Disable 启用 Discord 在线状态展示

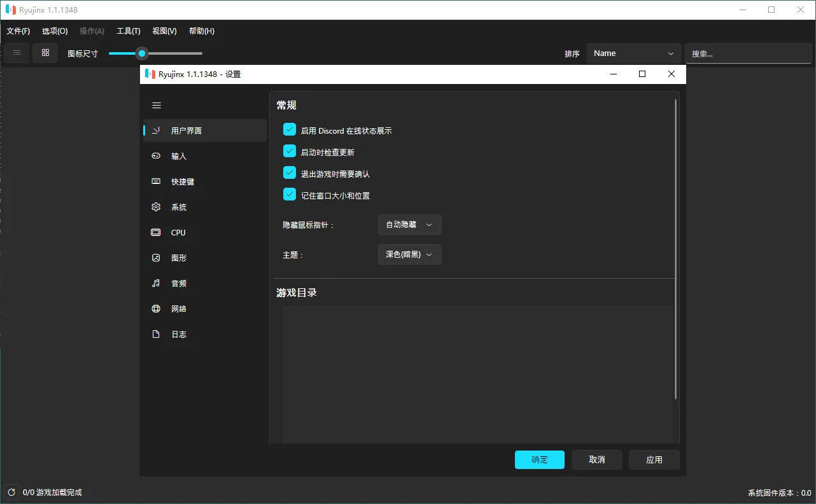pos(290,129)
